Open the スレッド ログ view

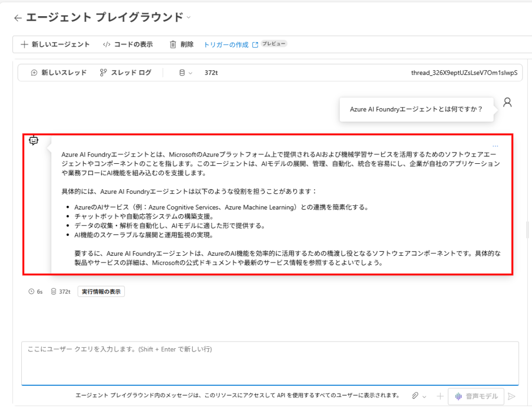[x=125, y=73]
